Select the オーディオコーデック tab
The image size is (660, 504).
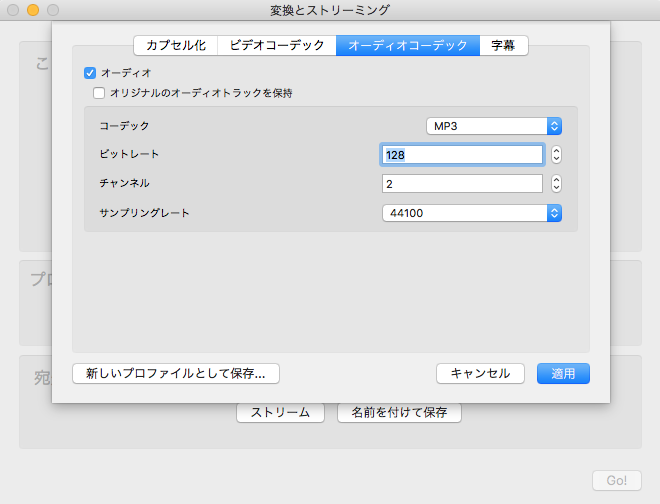coord(407,45)
